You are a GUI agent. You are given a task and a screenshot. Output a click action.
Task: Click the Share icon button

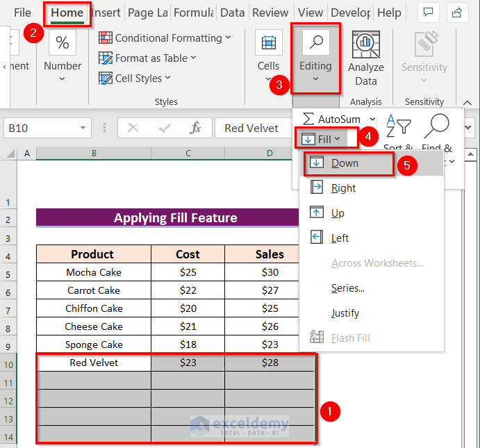coord(457,13)
